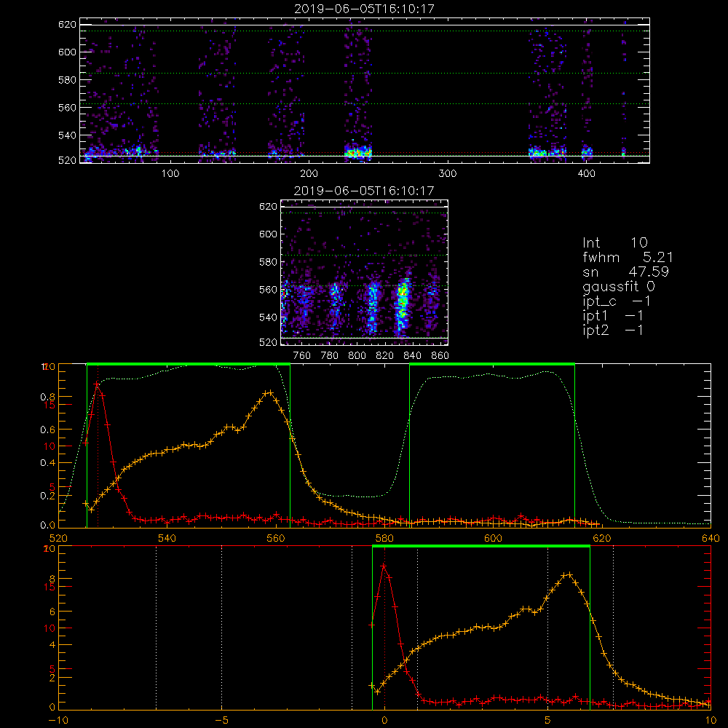Click the thick green bar atop the bottom plot

[481, 546]
